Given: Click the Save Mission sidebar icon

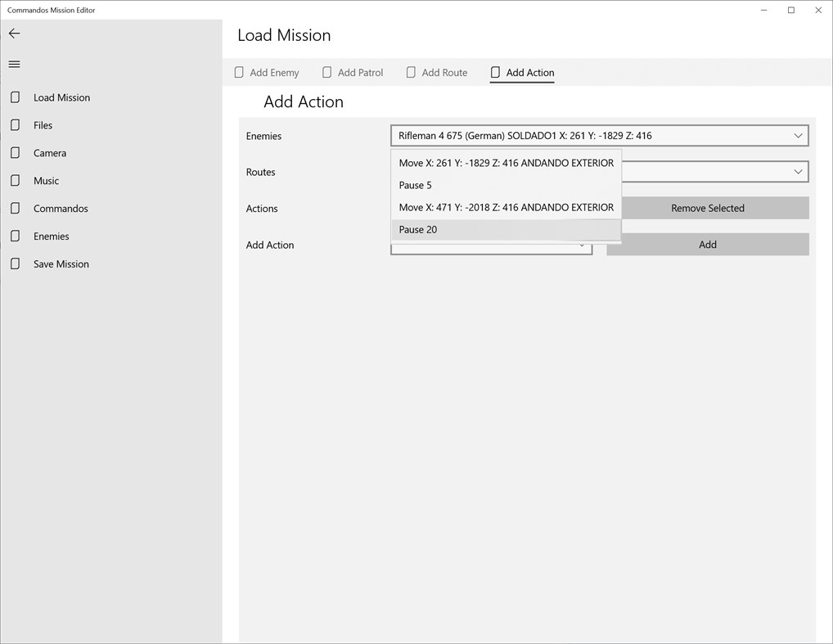Looking at the screenshot, I should (16, 263).
